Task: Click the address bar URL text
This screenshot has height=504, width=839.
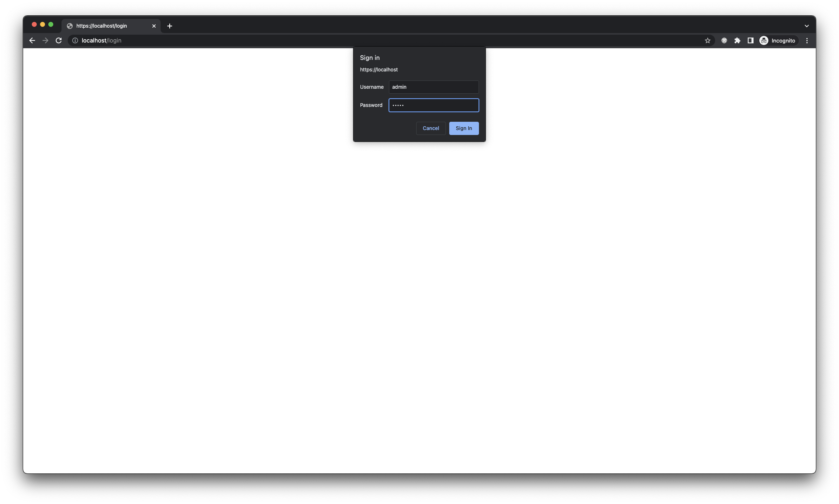Action: point(102,40)
